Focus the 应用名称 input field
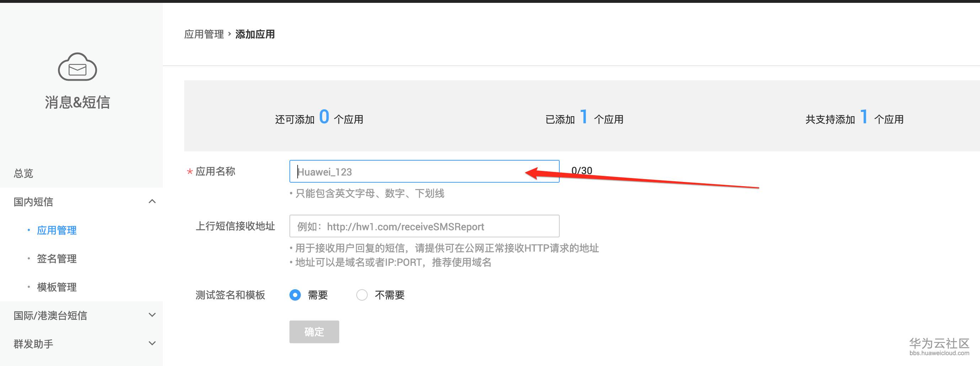This screenshot has height=366, width=980. (x=424, y=171)
